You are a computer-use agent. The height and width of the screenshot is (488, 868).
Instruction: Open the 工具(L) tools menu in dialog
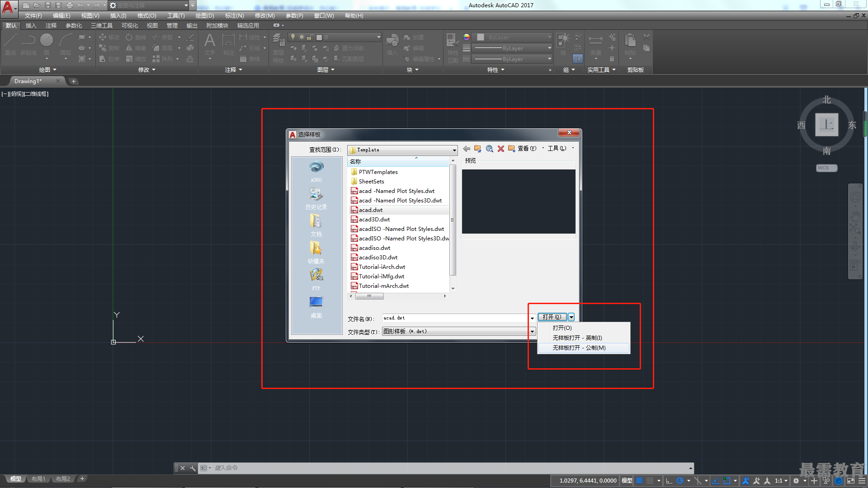[557, 149]
